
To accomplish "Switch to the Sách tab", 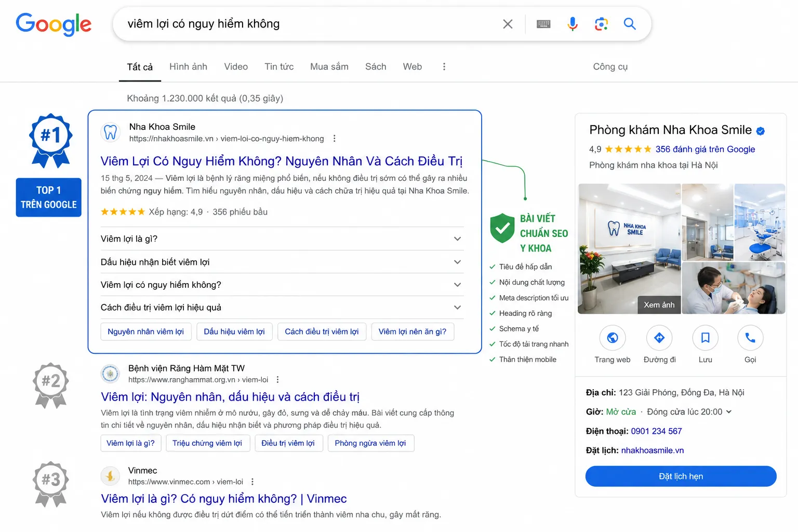I will (376, 66).
